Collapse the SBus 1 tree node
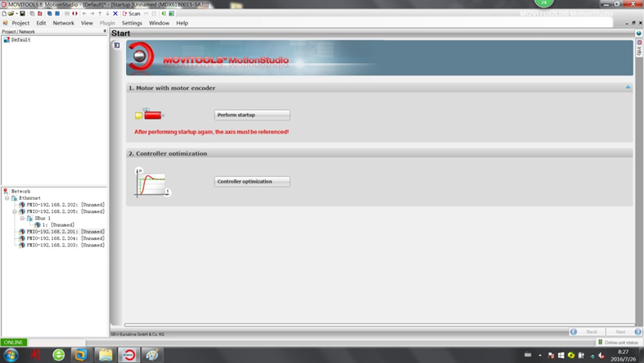Image resolution: width=644 pixels, height=363 pixels. [x=22, y=219]
